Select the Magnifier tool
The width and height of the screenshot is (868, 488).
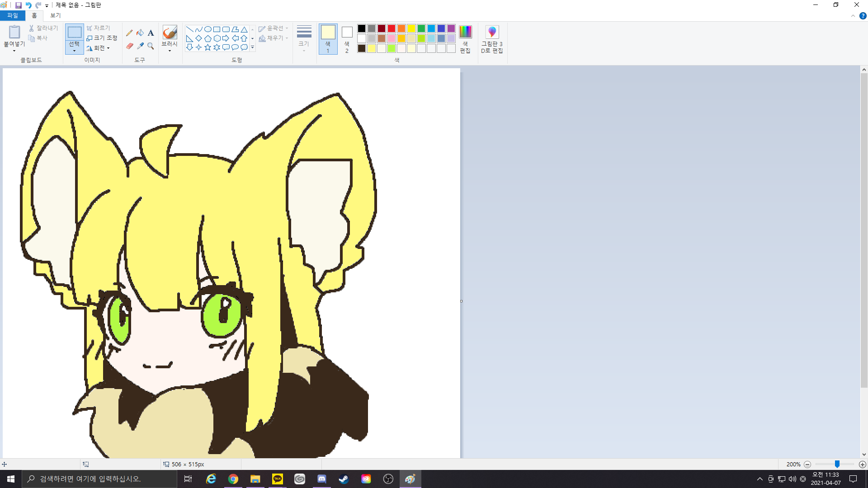coord(151,46)
